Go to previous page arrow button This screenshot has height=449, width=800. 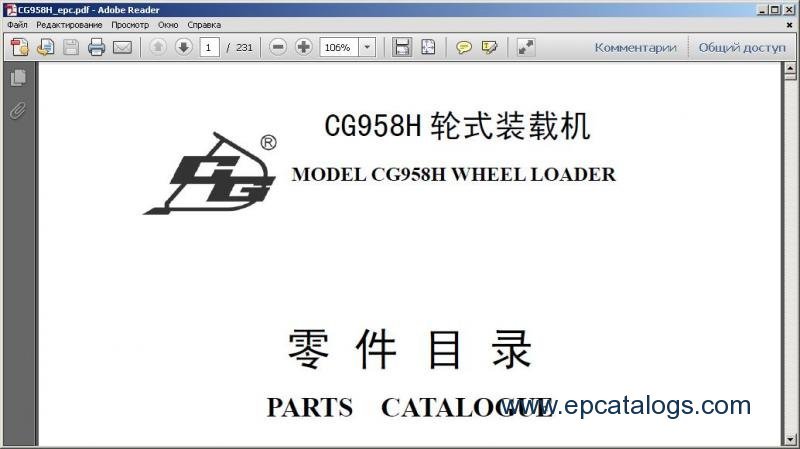(158, 47)
